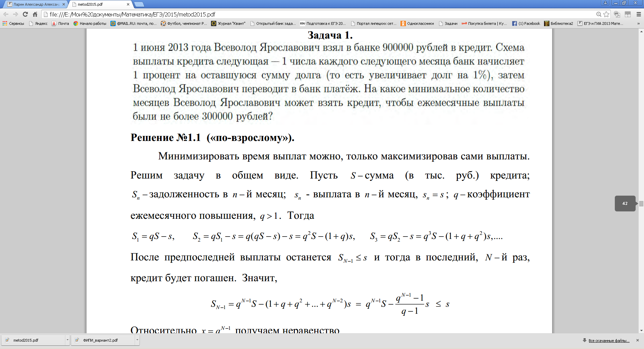This screenshot has width=644, height=349.
Task: Click the address bar URL field
Action: click(319, 14)
